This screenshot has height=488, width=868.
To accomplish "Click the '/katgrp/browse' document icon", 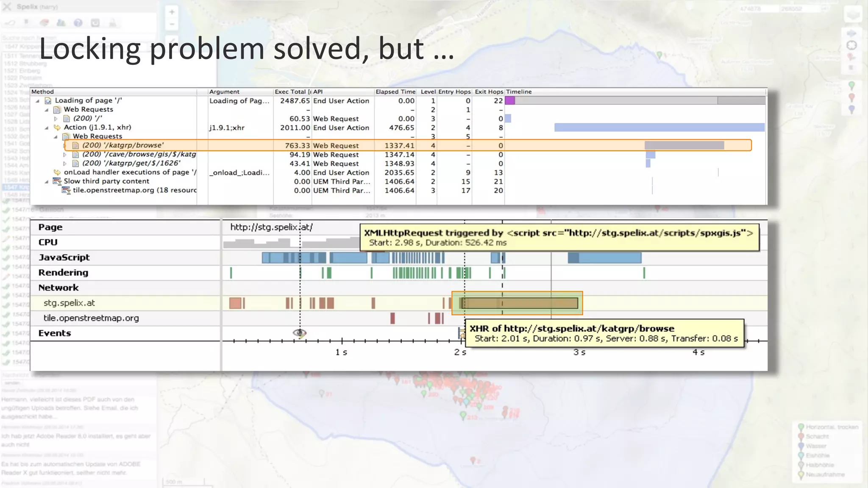I will point(76,145).
